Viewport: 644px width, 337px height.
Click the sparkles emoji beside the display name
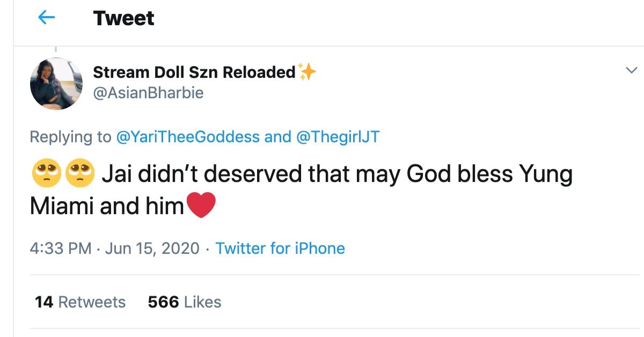pyautogui.click(x=307, y=72)
